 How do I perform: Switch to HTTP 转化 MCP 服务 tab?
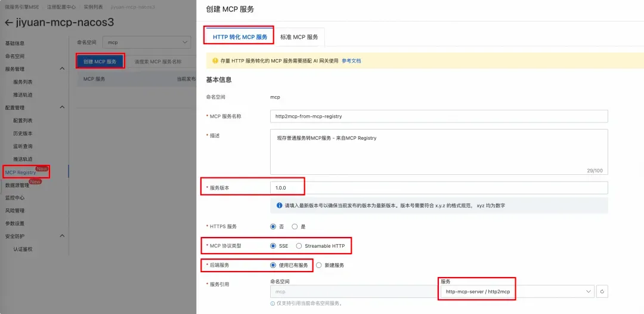pyautogui.click(x=240, y=36)
